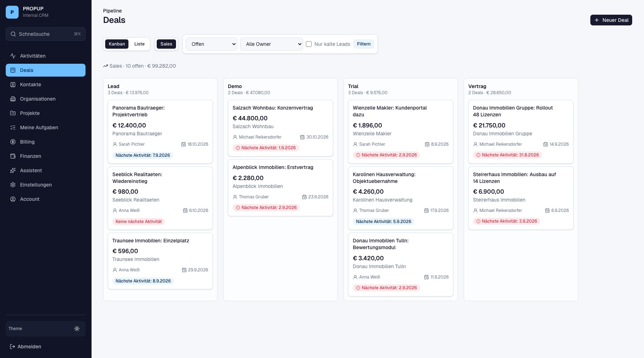Image resolution: width=644 pixels, height=358 pixels.
Task: Switch to Liste view
Action: click(140, 44)
